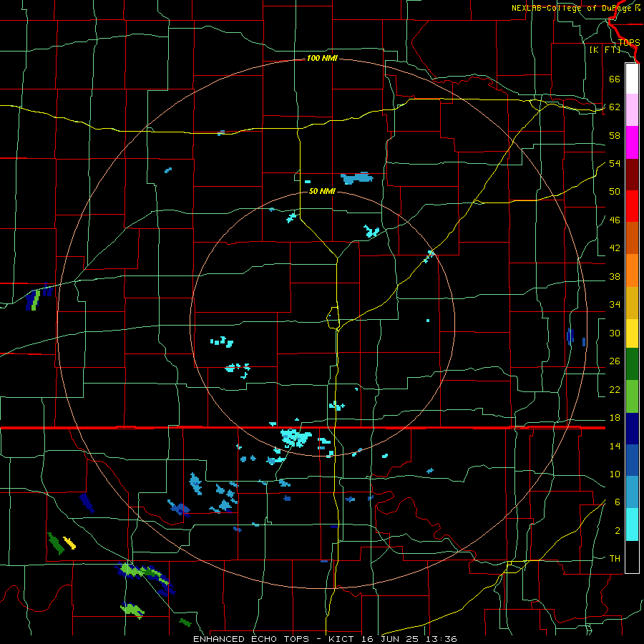Click the light pink swatch on the scale
The height and width of the screenshot is (644, 644).
point(632,110)
